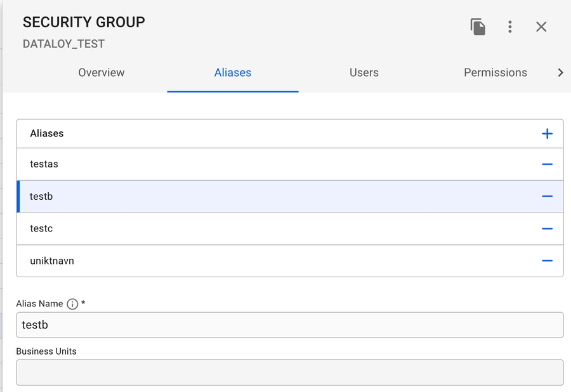Screen dimensions: 571x392
Task: Close the Security Group panel
Action: (541, 27)
